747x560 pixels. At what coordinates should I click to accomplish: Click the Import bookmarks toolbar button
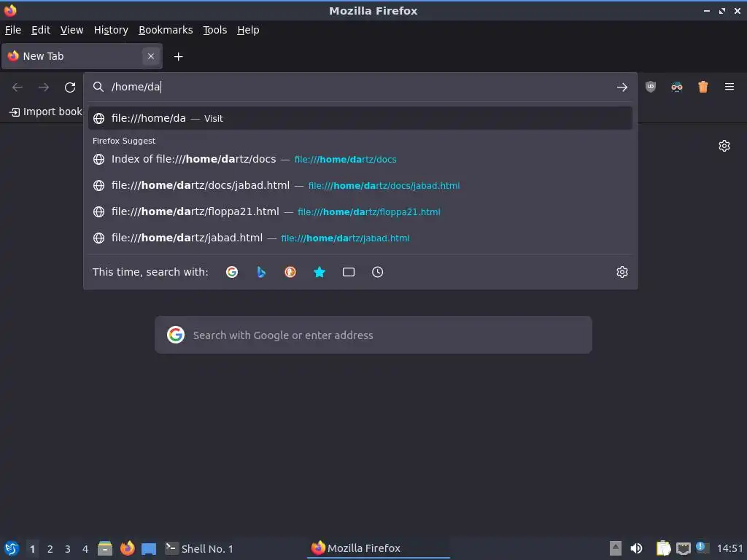point(46,112)
